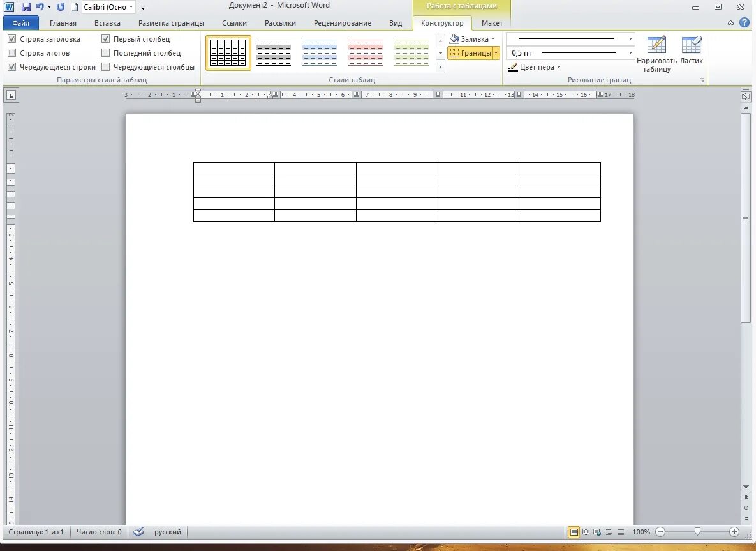Screen dimensions: 756x551
Task: Click the spell check status icon
Action: [139, 532]
